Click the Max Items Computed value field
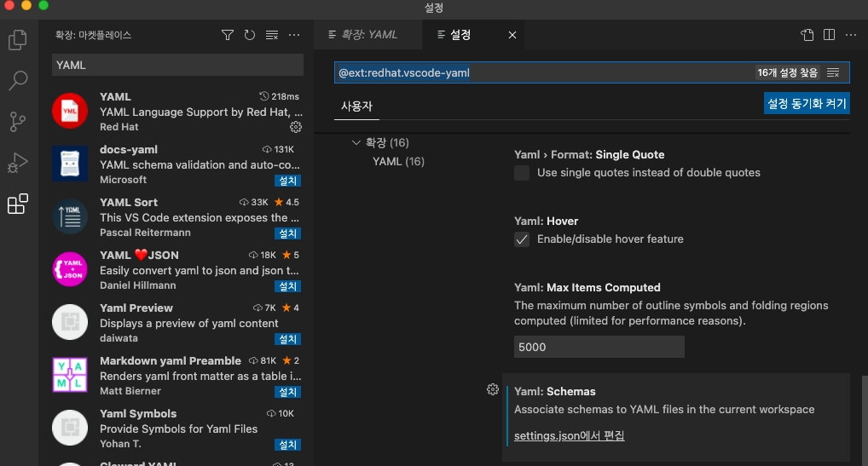Image resolution: width=868 pixels, height=466 pixels. [x=599, y=347]
